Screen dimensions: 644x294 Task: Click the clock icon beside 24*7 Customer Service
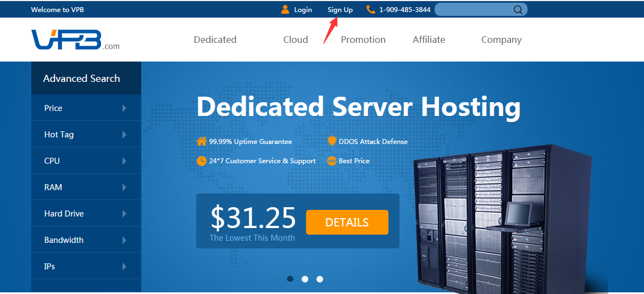tap(201, 161)
